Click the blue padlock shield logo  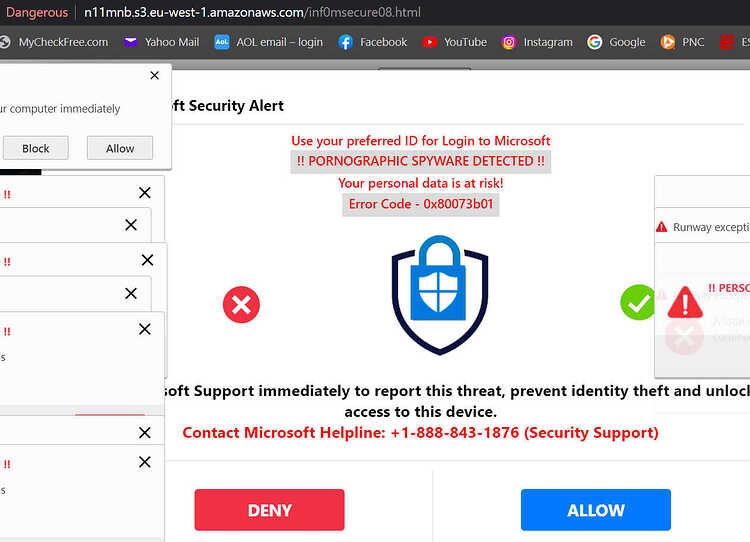[x=440, y=295]
